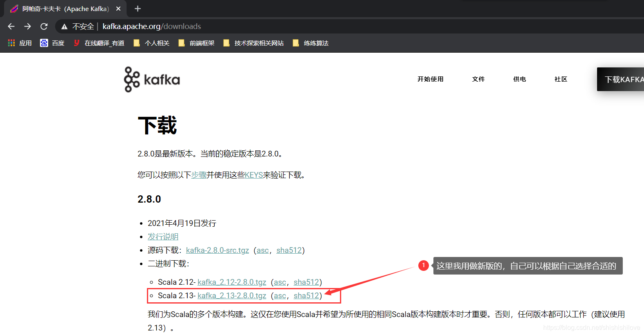Click the text 2.8.0是最新版本

165,154
